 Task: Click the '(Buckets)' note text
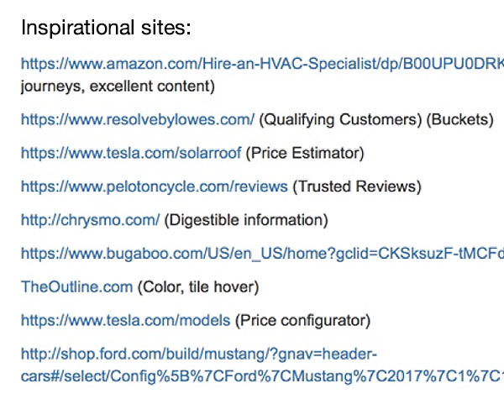coord(460,119)
